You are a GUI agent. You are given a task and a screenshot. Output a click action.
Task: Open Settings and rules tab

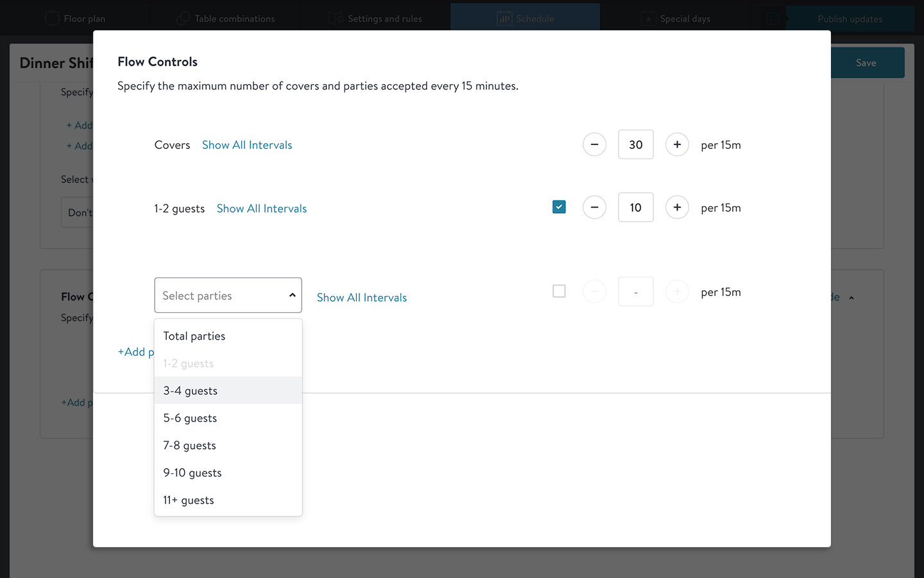[x=375, y=19]
